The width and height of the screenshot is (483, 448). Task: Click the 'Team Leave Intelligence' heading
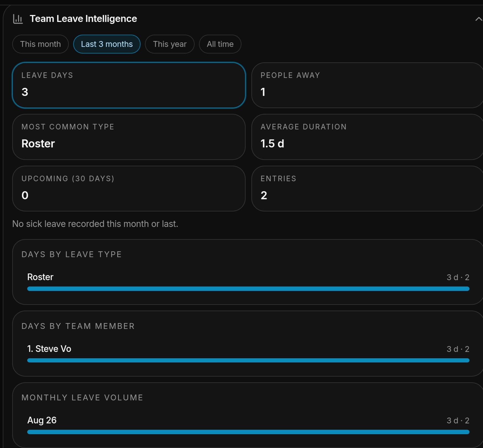[83, 19]
